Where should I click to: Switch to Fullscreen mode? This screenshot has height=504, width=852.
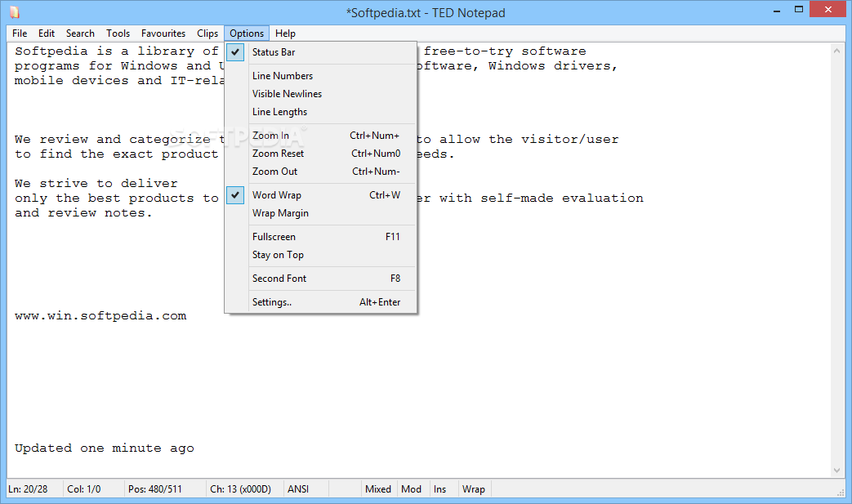(x=320, y=237)
